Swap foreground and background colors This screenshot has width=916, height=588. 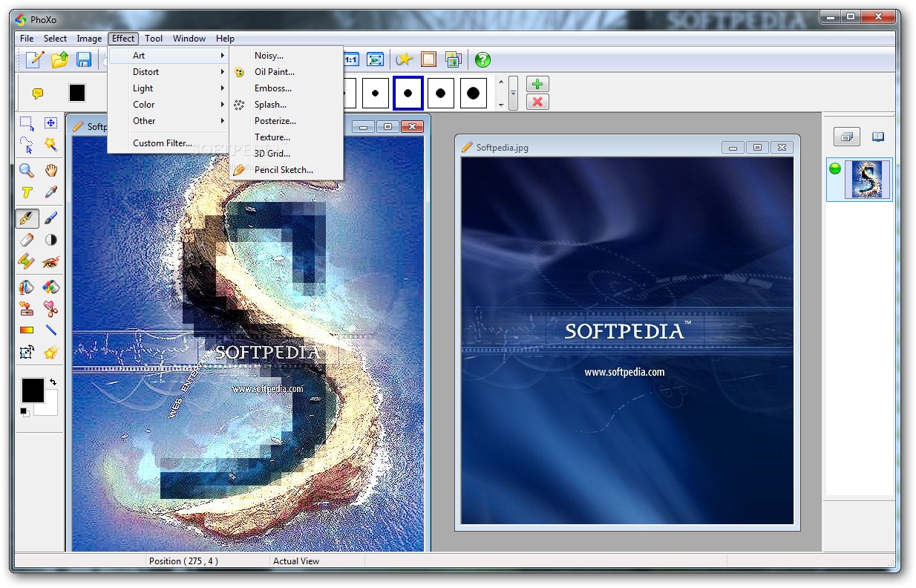click(53, 382)
